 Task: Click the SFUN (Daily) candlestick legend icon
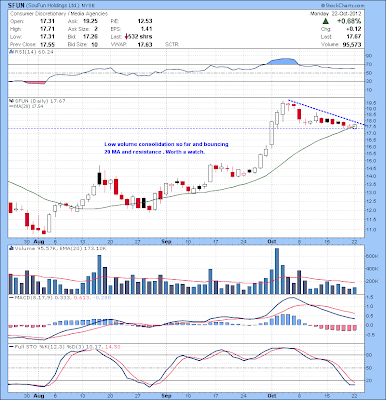click(x=11, y=101)
